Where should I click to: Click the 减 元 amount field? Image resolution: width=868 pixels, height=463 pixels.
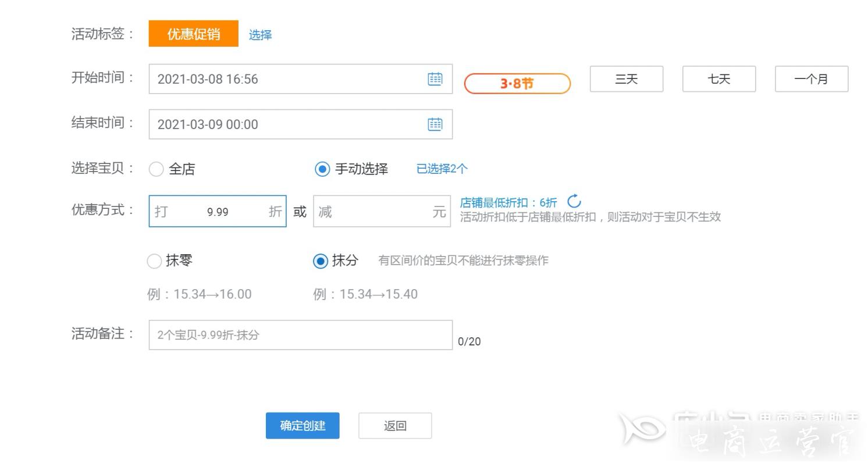tap(382, 211)
